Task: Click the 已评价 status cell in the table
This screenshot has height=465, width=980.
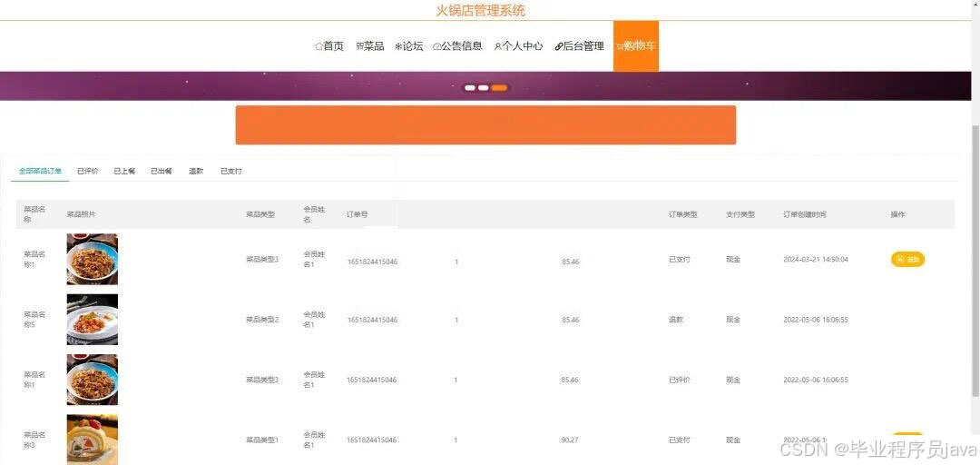Action: point(680,380)
